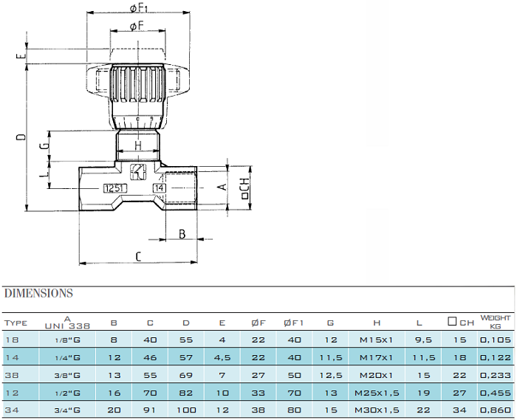Select type 38 row label
This screenshot has width=517, height=420.
tap(13, 375)
